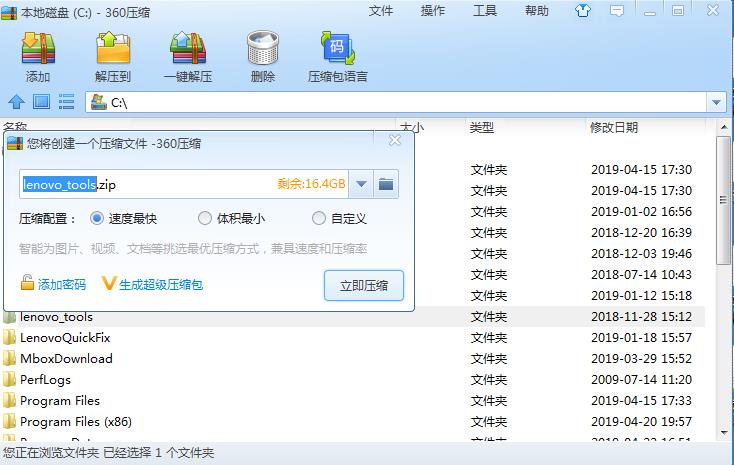
Task: Select the LenovoQuickFix folder name
Action: click(65, 338)
